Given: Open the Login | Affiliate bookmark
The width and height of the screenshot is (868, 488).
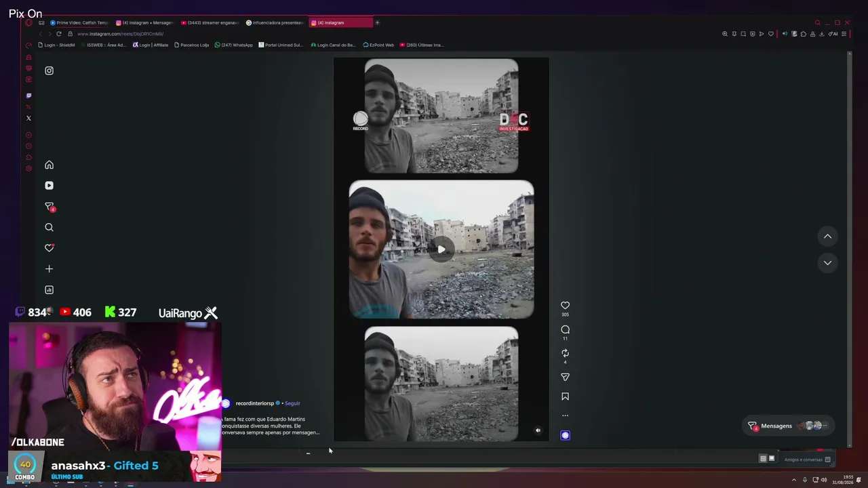Looking at the screenshot, I should (x=151, y=45).
